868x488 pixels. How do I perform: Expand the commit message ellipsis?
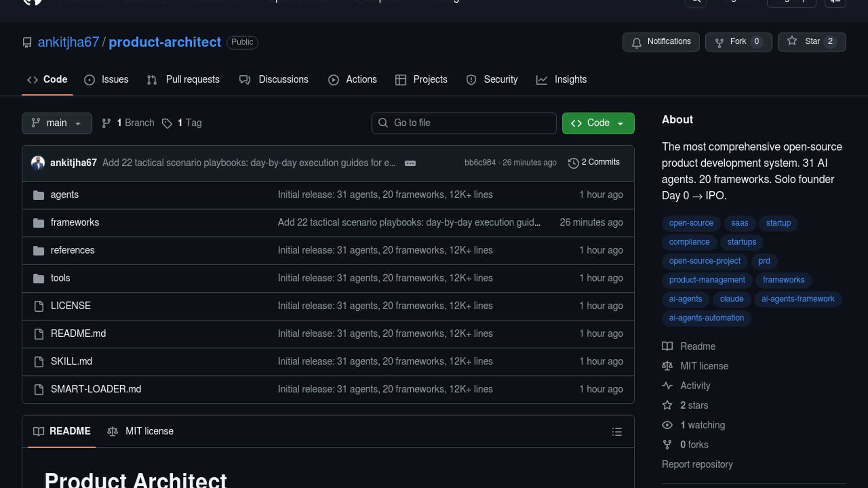coord(410,163)
